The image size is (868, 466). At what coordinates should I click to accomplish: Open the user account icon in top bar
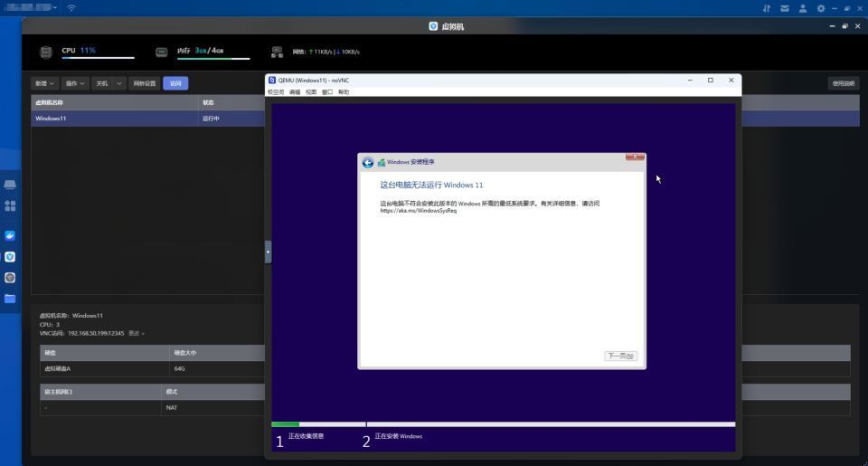(803, 8)
